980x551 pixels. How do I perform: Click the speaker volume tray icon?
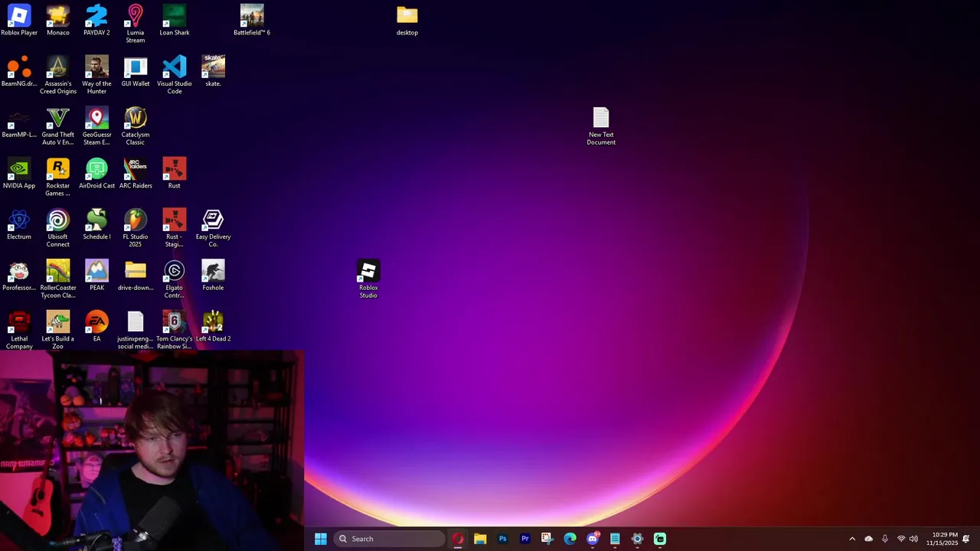[913, 539]
